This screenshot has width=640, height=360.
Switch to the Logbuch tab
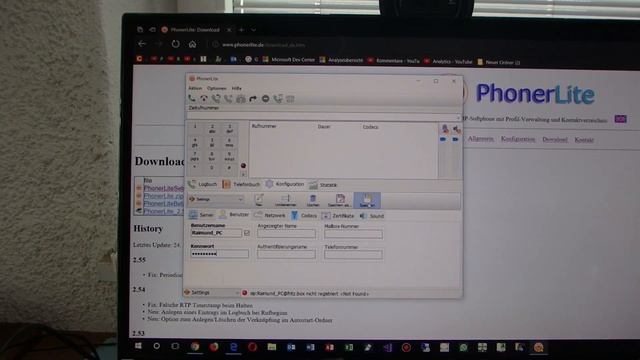pos(203,184)
